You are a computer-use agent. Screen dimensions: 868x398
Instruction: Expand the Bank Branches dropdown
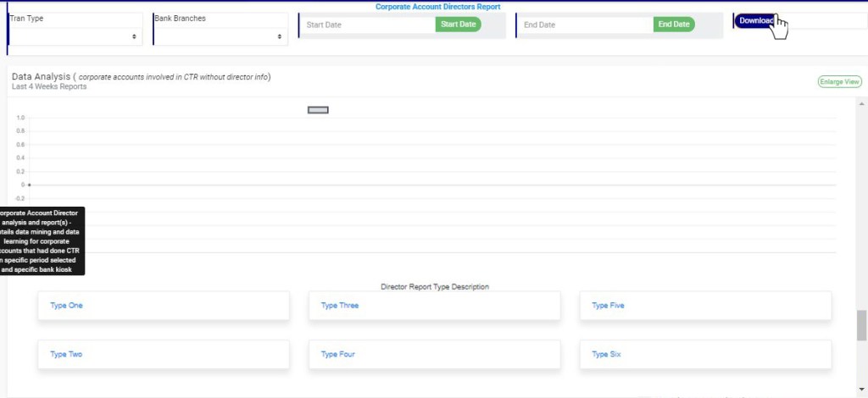click(x=220, y=36)
